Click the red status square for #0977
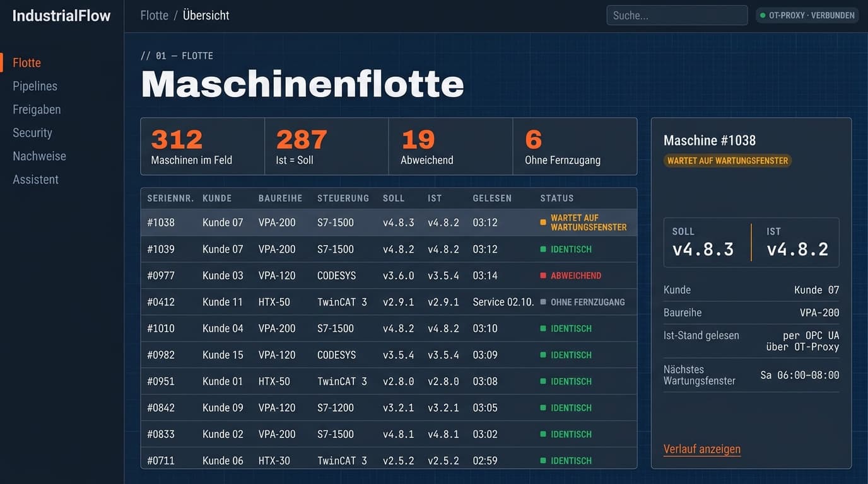The image size is (868, 484). (543, 275)
